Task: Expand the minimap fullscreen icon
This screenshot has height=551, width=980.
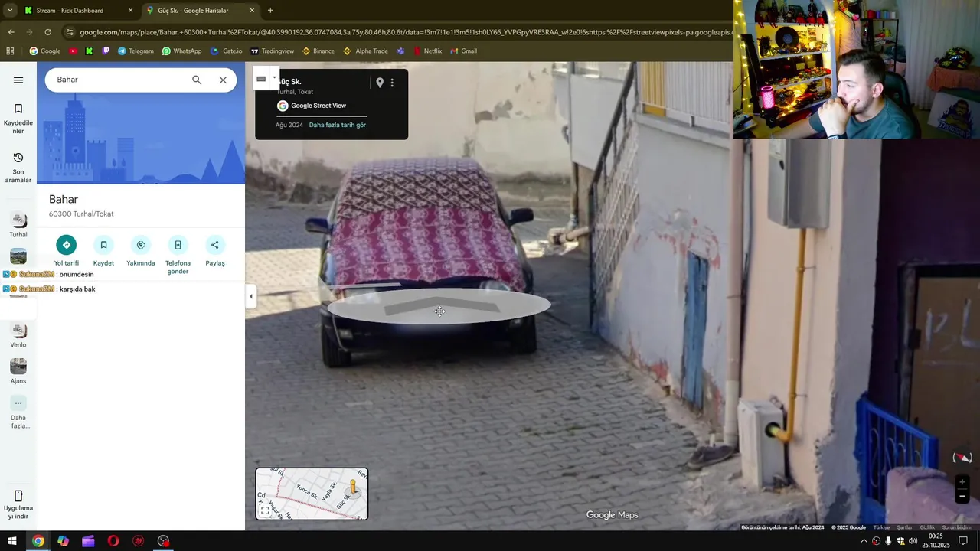Action: pos(265,510)
